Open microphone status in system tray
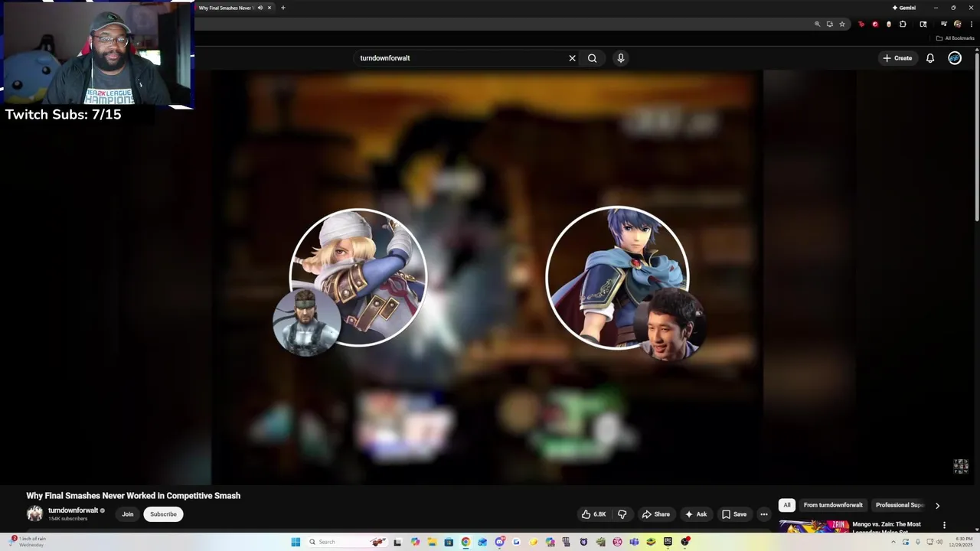 (x=918, y=542)
